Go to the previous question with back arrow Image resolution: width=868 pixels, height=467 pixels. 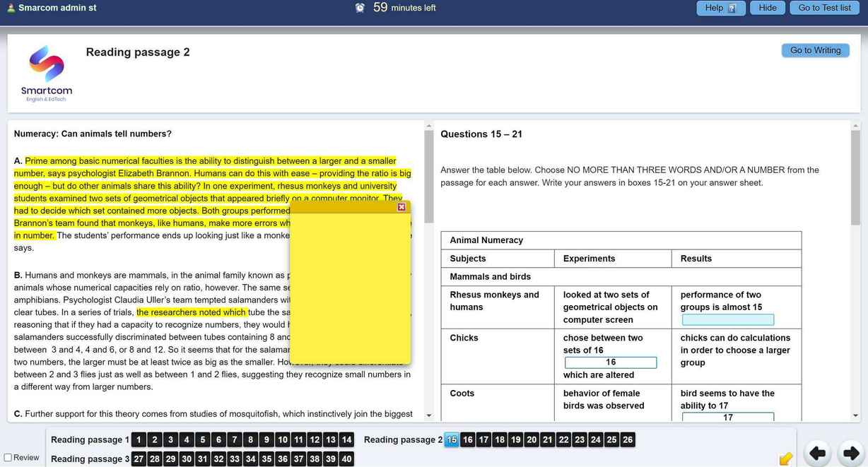click(x=817, y=453)
